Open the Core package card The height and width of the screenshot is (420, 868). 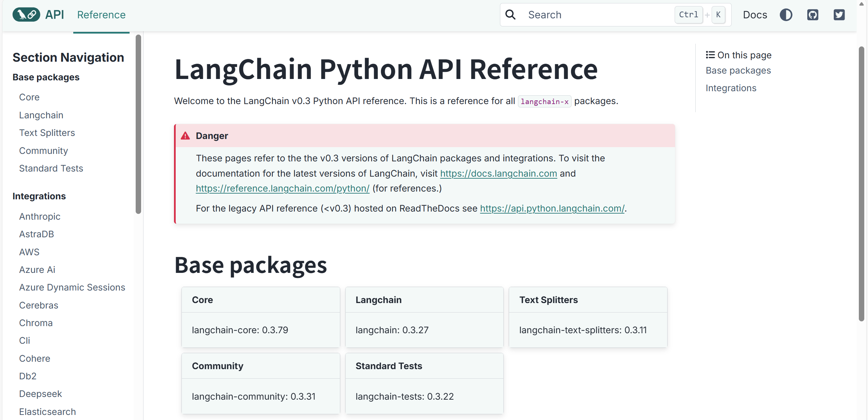pos(261,317)
